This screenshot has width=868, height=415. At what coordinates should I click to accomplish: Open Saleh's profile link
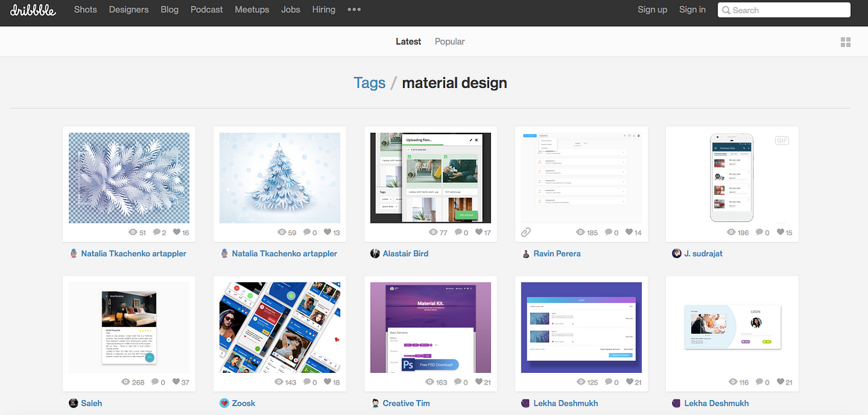pyautogui.click(x=92, y=403)
